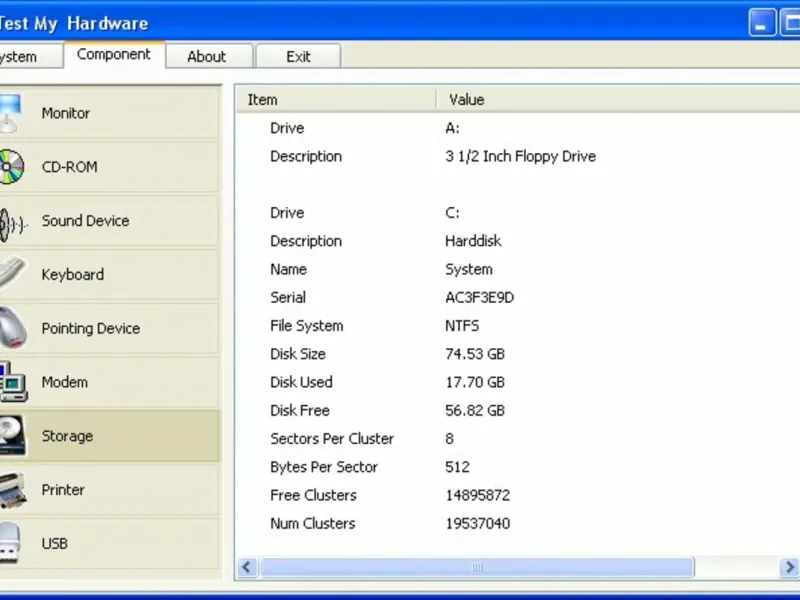
Task: Click the '3 1/2 Inch Floppy Drive' value
Action: [x=520, y=156]
